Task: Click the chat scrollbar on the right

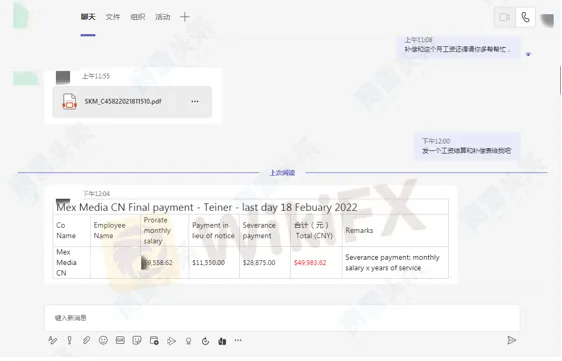Action: [x=560, y=80]
